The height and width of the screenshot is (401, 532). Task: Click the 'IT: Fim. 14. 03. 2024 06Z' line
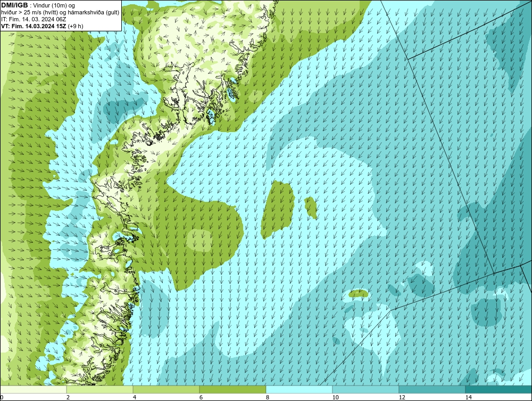pos(34,19)
